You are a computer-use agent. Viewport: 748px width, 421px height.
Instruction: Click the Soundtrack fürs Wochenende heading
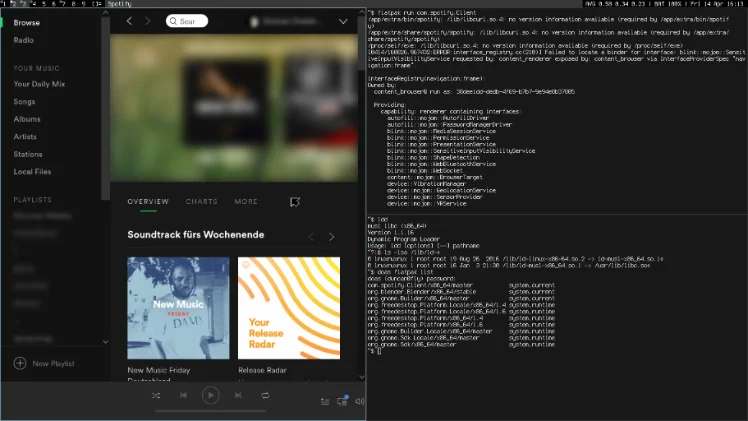(196, 235)
